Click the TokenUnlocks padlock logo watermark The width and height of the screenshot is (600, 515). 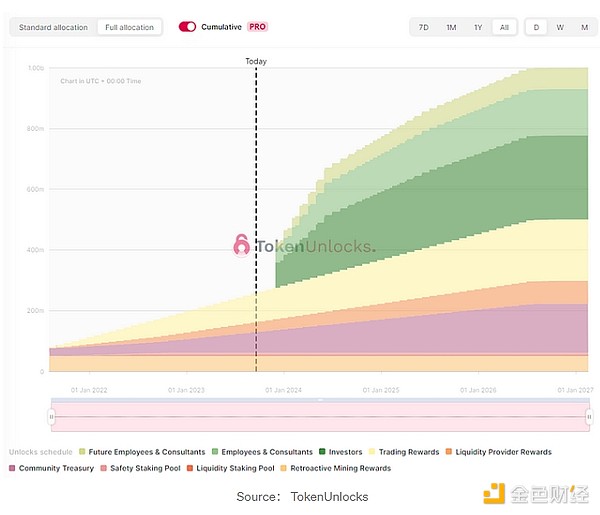coord(241,244)
